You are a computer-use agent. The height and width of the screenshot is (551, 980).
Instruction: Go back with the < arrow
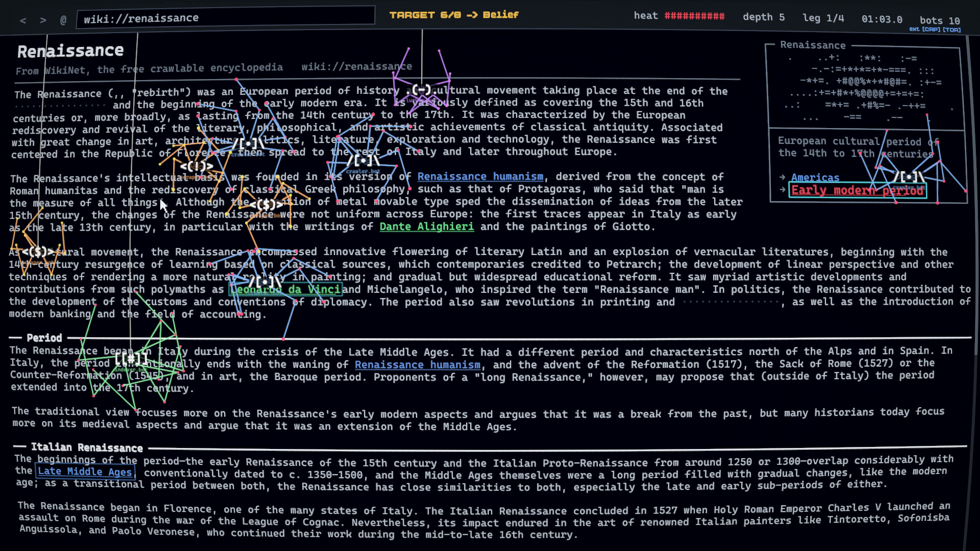pos(23,20)
